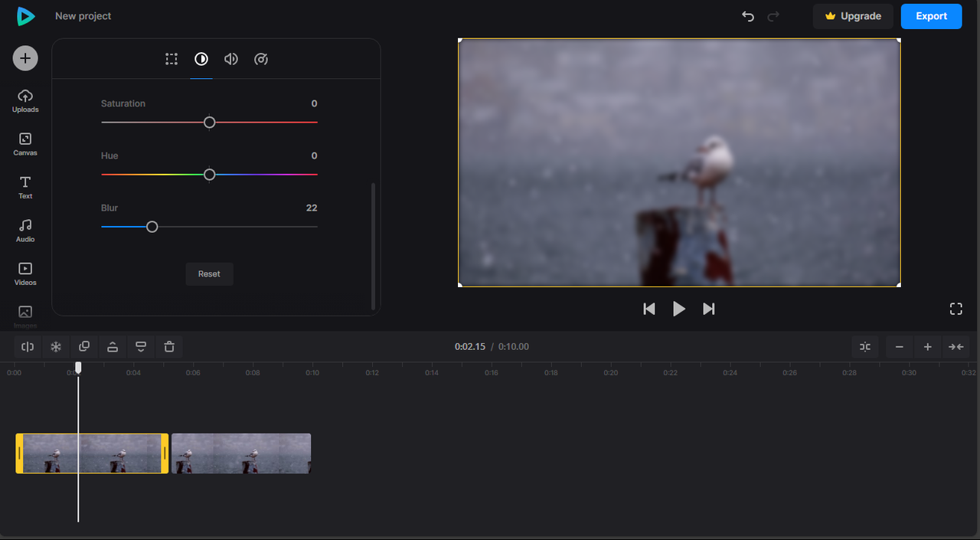Click the Saturation slider handle
This screenshot has width=980, height=540.
209,123
